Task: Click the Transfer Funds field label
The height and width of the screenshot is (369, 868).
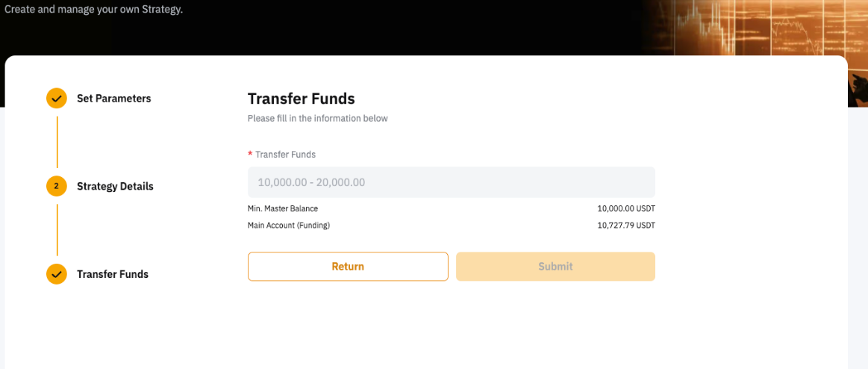Action: tap(285, 155)
